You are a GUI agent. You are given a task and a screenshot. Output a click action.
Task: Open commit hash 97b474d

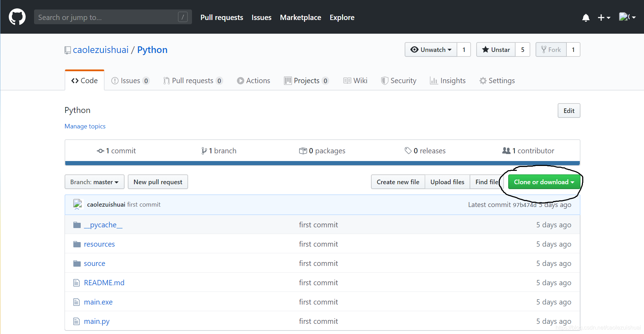pyautogui.click(x=525, y=205)
